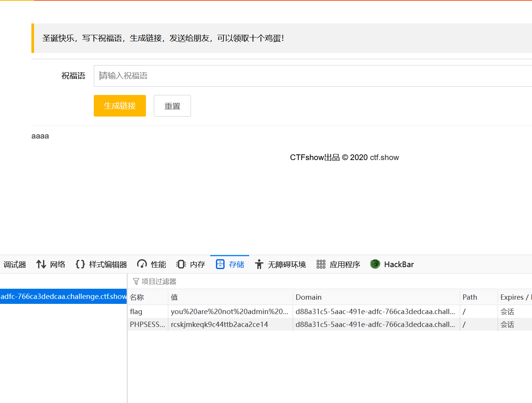
Task: Click the 生成链接 button
Action: point(120,106)
